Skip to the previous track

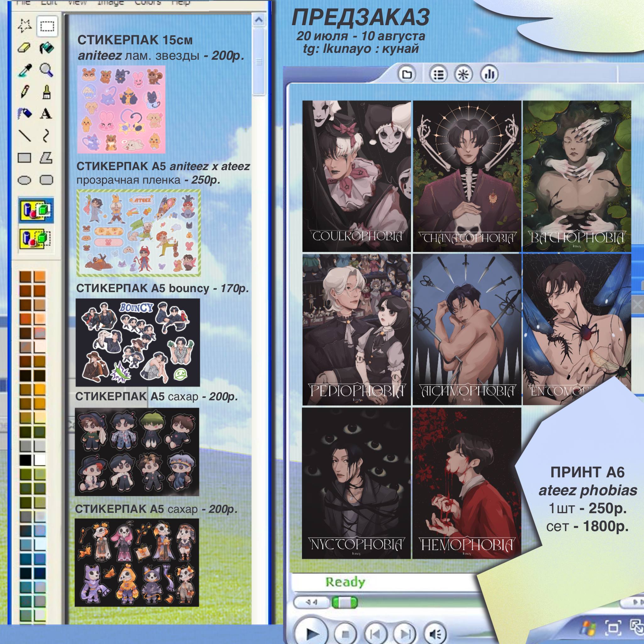coord(376,633)
